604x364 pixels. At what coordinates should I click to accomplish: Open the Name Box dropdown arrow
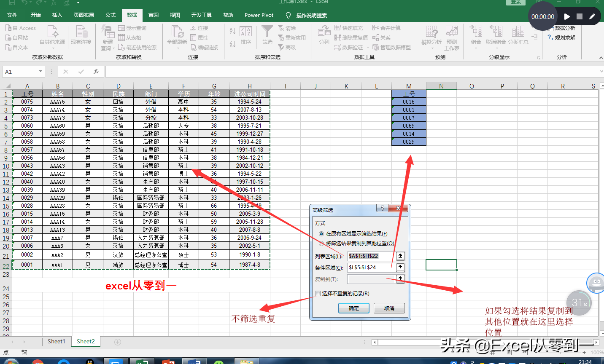(40, 72)
